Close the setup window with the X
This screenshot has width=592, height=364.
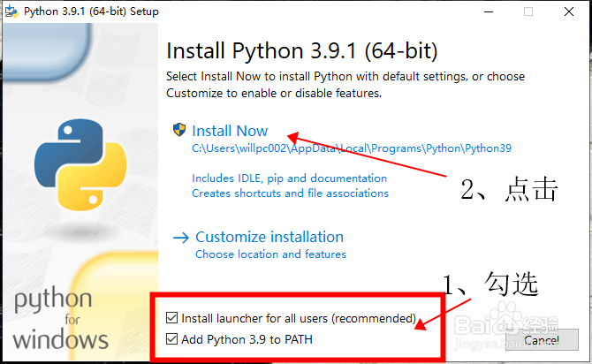571,11
